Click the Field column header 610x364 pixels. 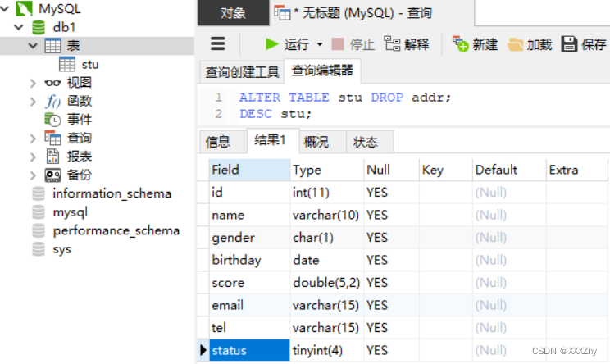click(249, 170)
